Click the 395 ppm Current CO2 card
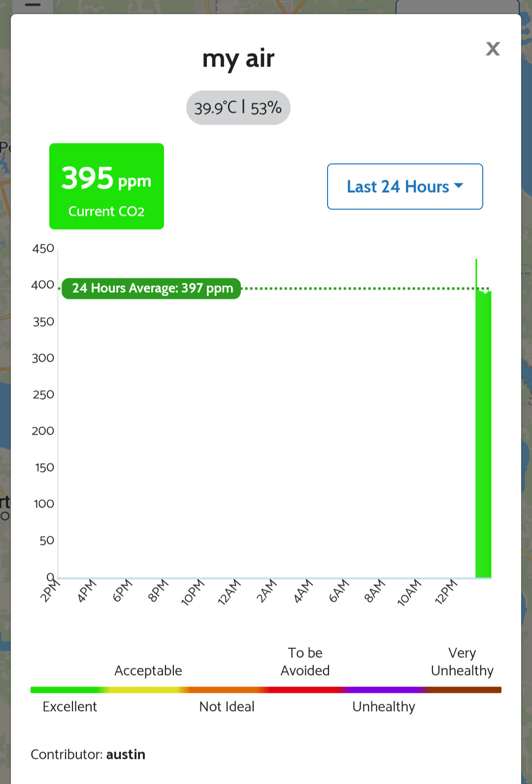Screen dimensions: 532x784 pos(106,186)
